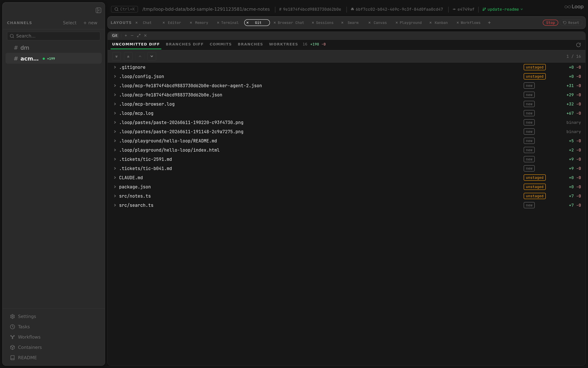
Task: Expand .loop/mcp.log diff row
Action: [x=115, y=113]
